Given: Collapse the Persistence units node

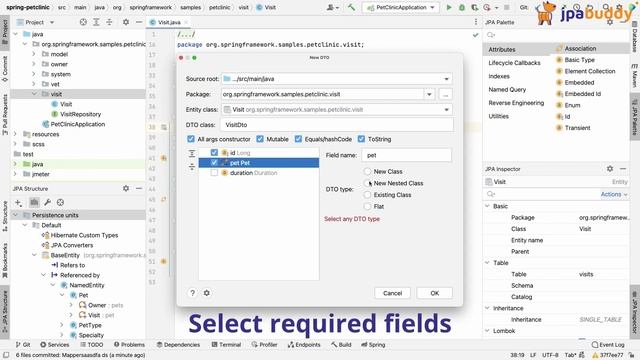Looking at the screenshot, I should [x=16, y=215].
